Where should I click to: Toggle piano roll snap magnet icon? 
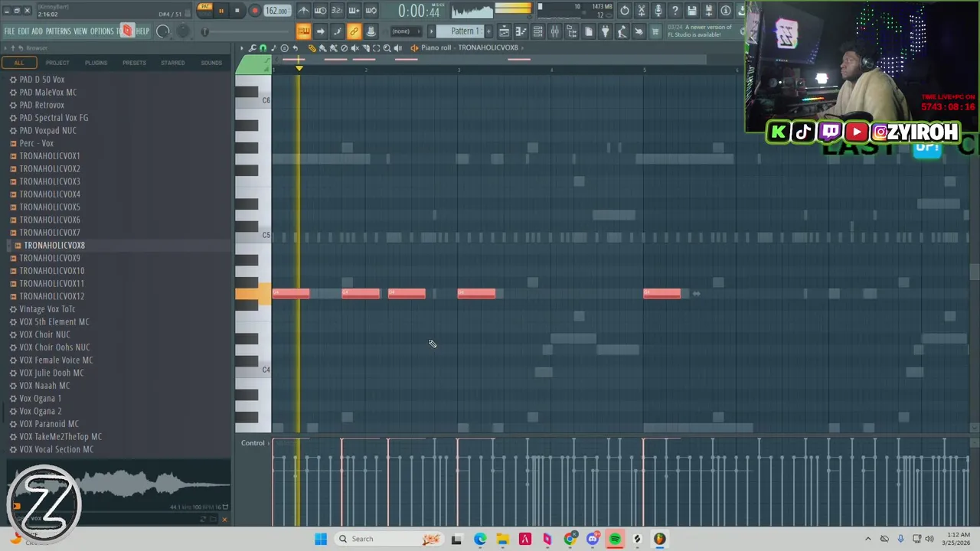[x=263, y=48]
